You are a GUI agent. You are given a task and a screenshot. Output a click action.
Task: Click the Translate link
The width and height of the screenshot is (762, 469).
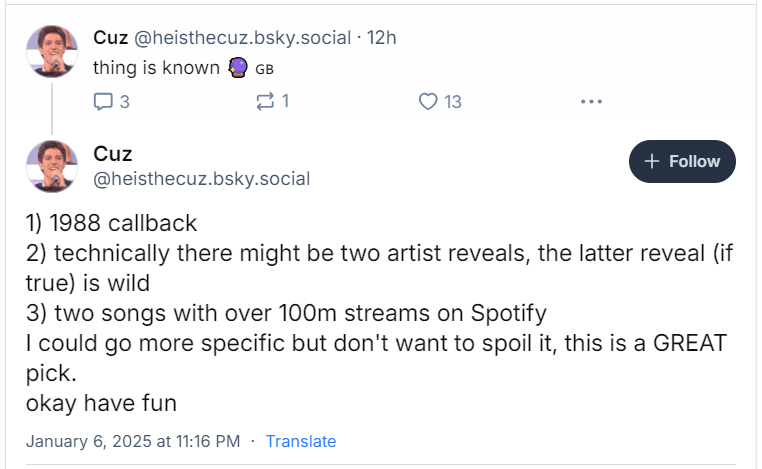coord(300,441)
